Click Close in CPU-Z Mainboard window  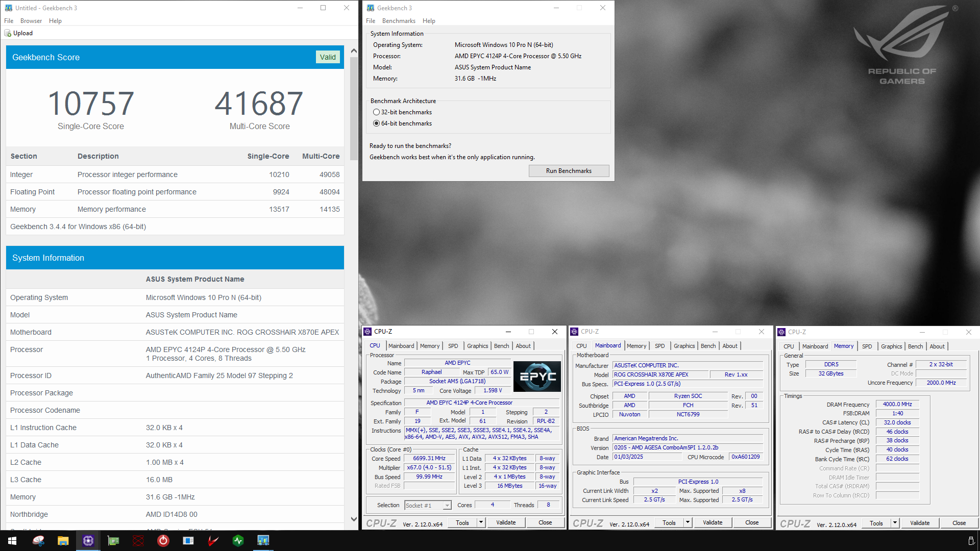point(752,522)
